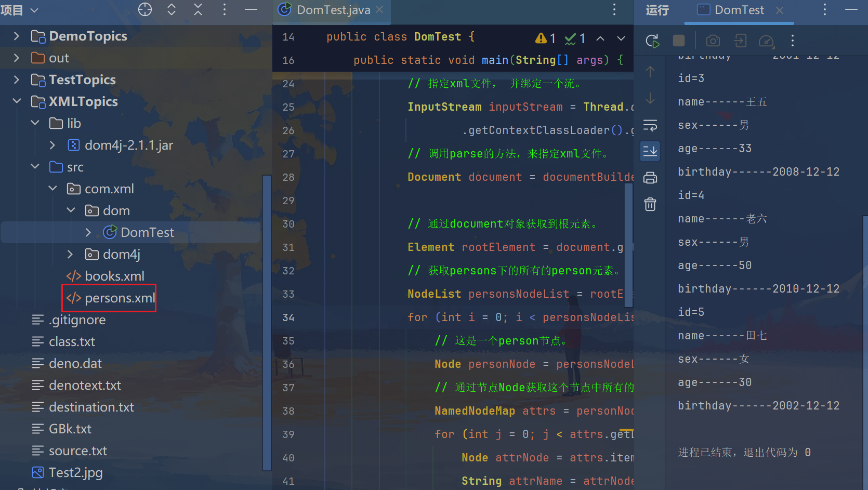Click the camera thread dump icon
The image size is (868, 490).
point(713,41)
